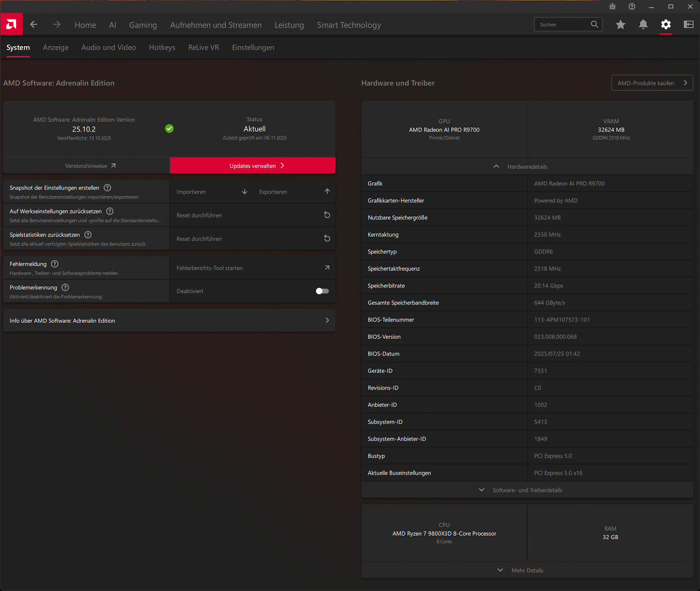Expand Mehr Details under CPU
Image resolution: width=700 pixels, height=591 pixels.
click(527, 570)
